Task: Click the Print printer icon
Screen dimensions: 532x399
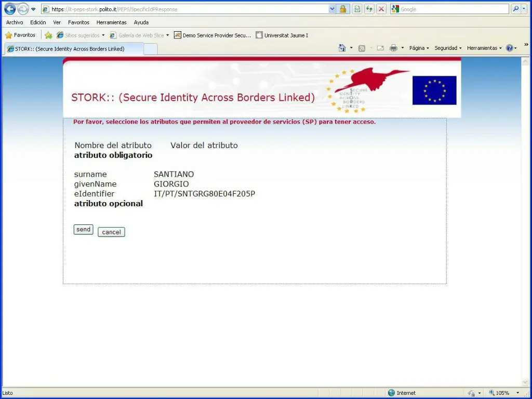Action: (393, 48)
